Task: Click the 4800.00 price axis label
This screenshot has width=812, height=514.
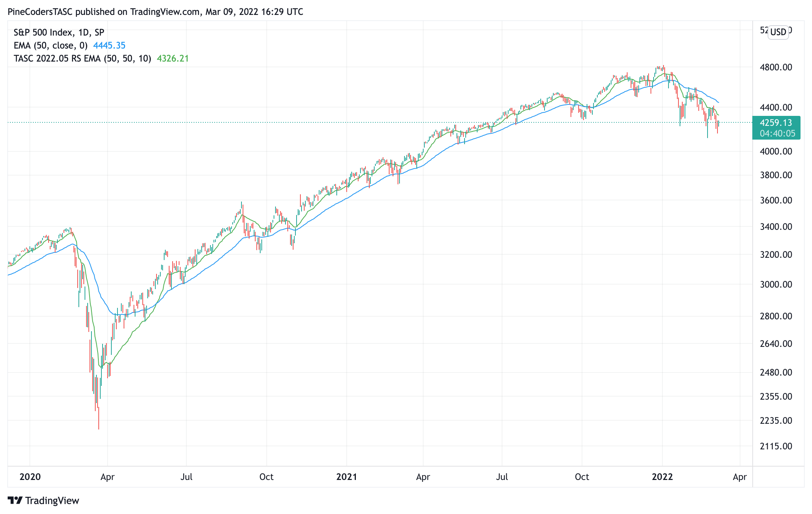Action: tap(776, 67)
